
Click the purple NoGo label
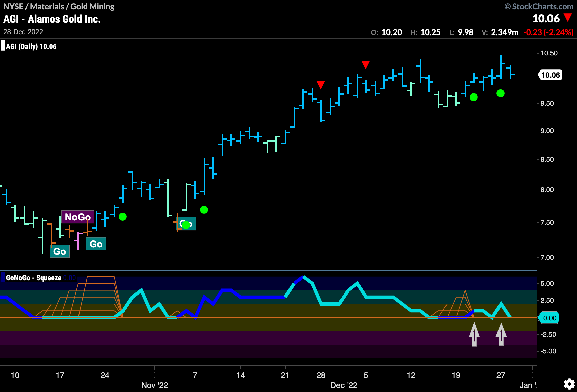[x=77, y=217]
